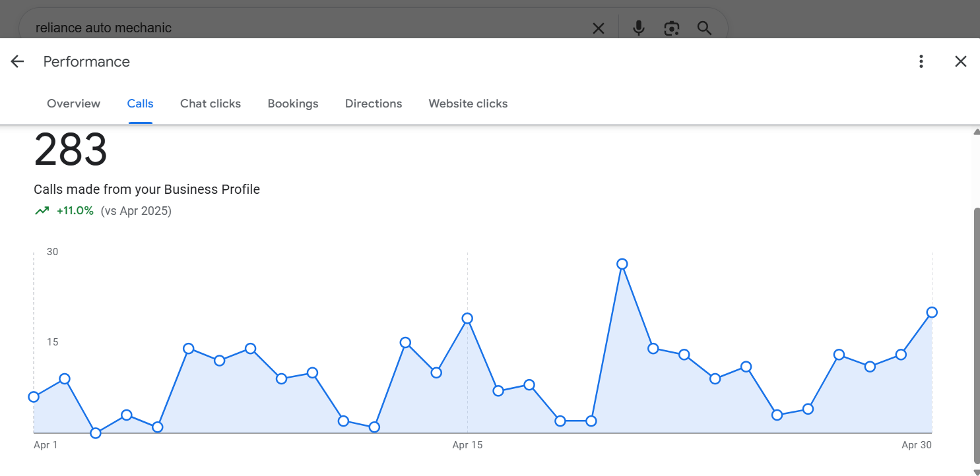Click the green upward trend icon
980x476 pixels.
[x=42, y=211]
